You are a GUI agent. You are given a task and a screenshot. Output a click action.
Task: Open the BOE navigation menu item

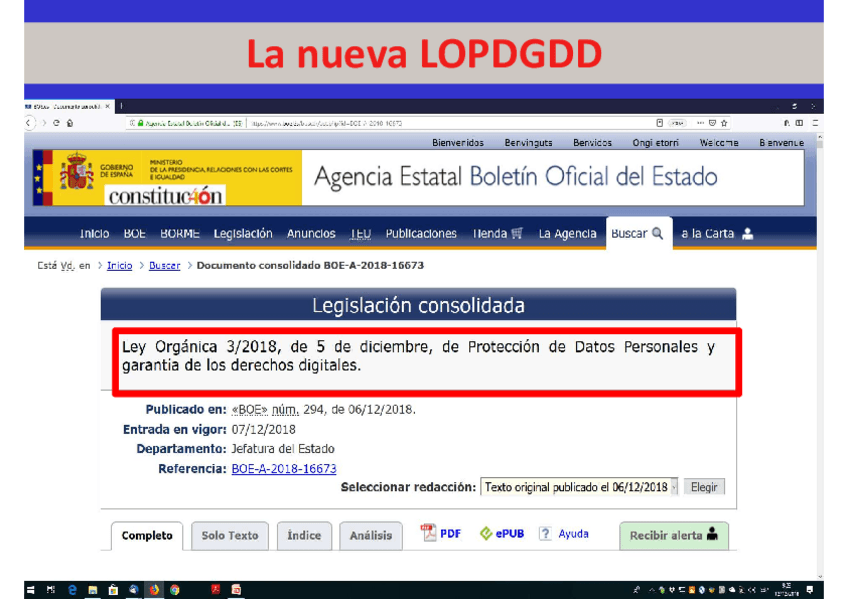pos(135,234)
